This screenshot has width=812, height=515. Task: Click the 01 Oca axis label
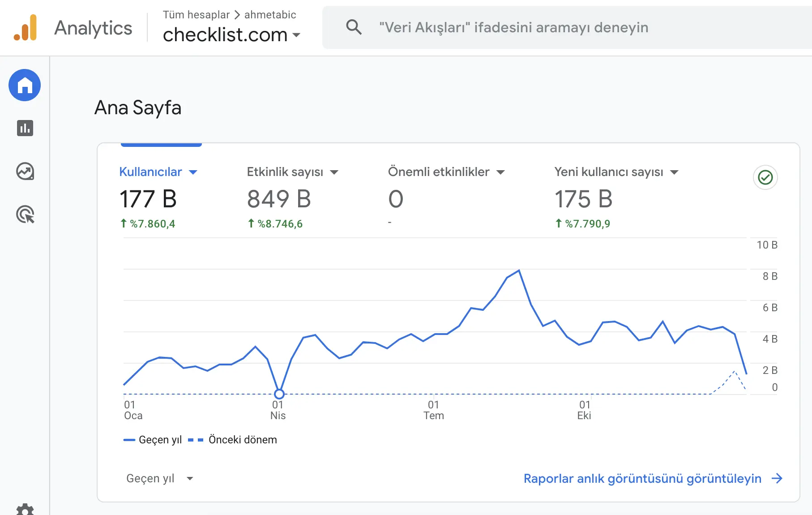click(x=133, y=410)
